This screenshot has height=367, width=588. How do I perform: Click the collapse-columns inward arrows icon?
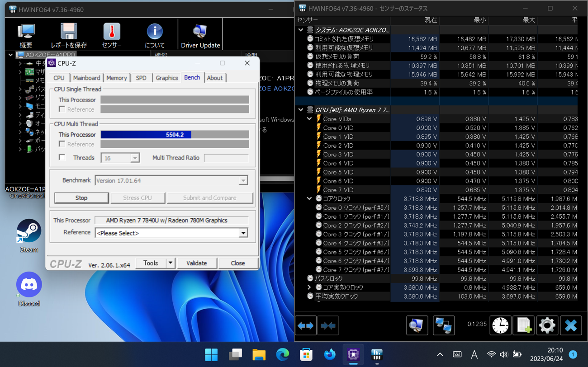328,325
